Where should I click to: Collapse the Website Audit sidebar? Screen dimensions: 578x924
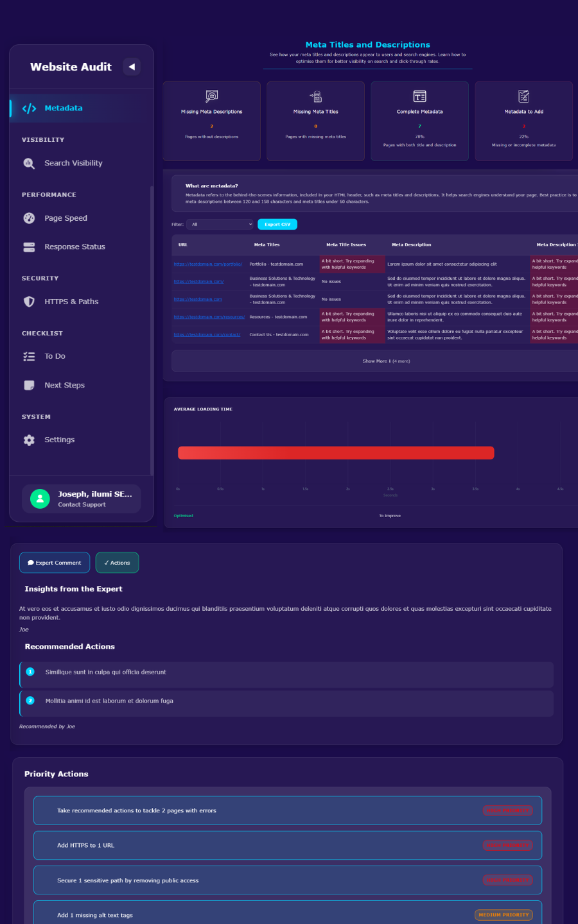(132, 66)
